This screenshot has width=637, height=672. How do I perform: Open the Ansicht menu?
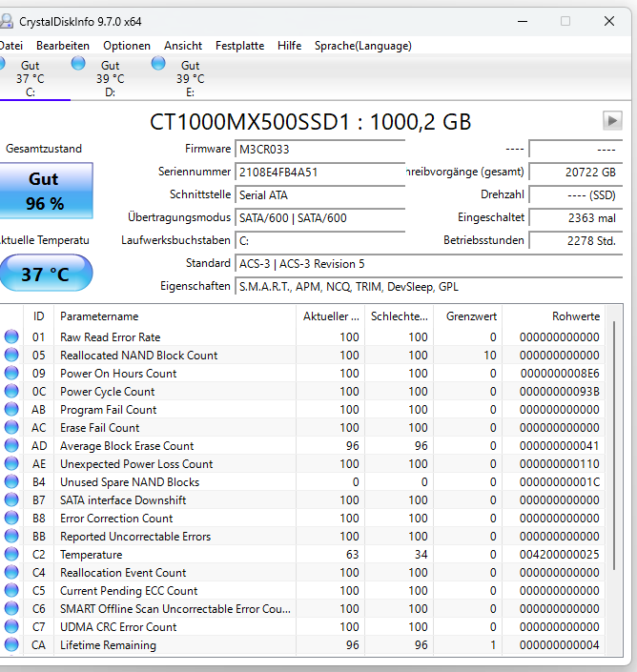click(x=182, y=46)
